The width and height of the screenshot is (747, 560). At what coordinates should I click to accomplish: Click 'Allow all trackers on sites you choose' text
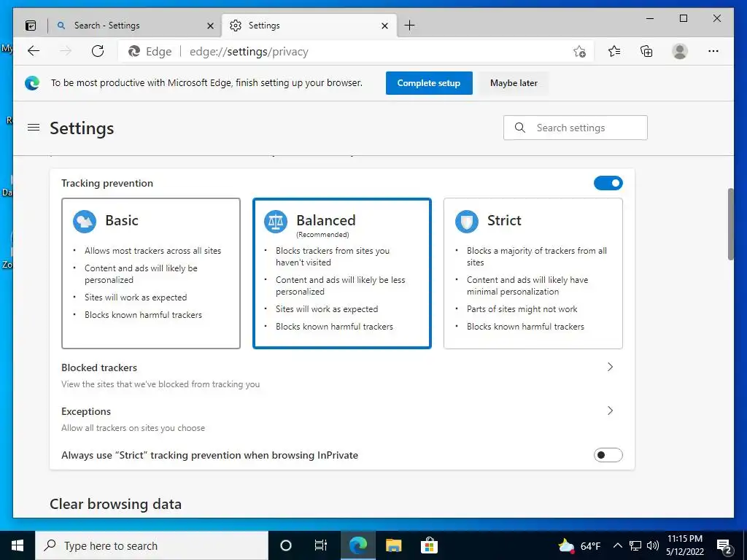pyautogui.click(x=133, y=428)
